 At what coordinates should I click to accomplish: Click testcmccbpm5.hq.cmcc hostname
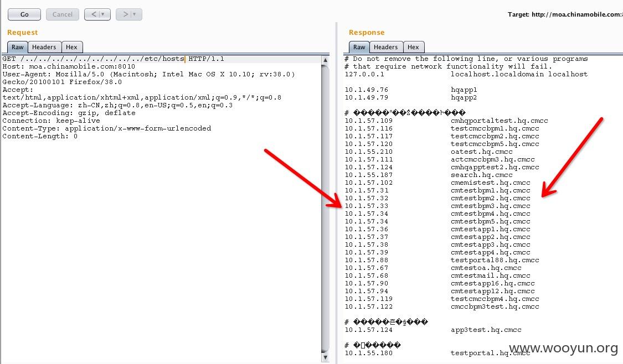tap(495, 144)
